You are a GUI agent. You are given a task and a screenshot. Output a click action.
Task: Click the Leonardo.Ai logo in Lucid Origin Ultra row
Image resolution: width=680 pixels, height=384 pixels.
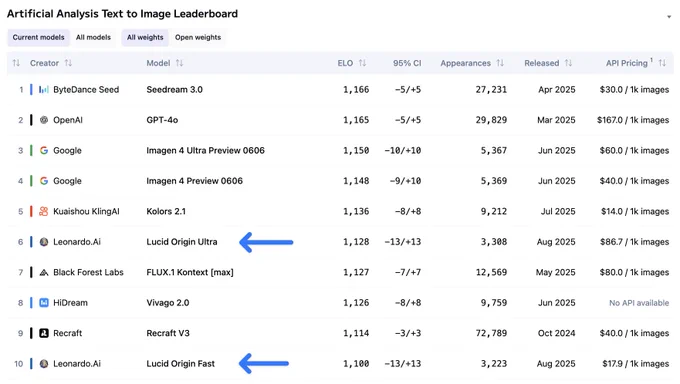(44, 242)
